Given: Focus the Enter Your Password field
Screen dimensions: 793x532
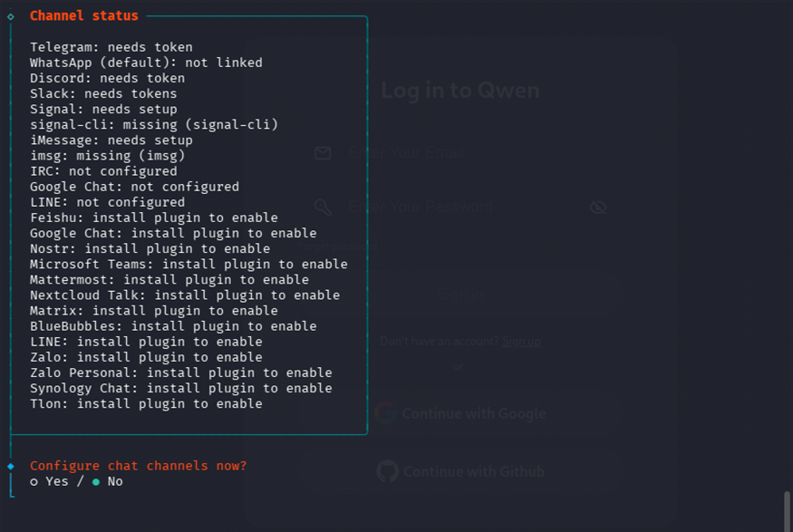Looking at the screenshot, I should point(460,207).
